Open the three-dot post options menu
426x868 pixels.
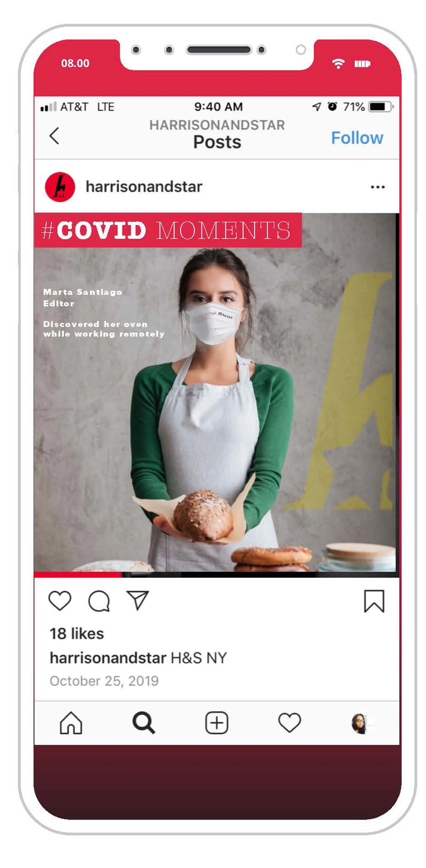tap(378, 187)
